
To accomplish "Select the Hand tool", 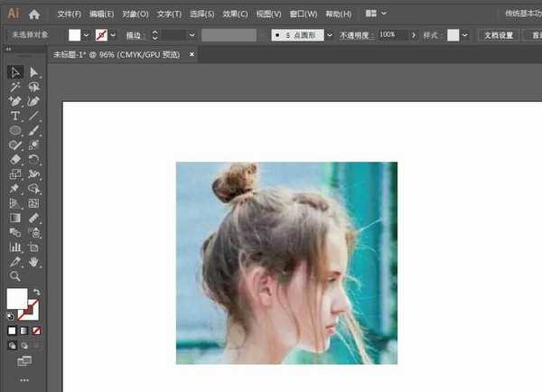I will click(x=34, y=261).
